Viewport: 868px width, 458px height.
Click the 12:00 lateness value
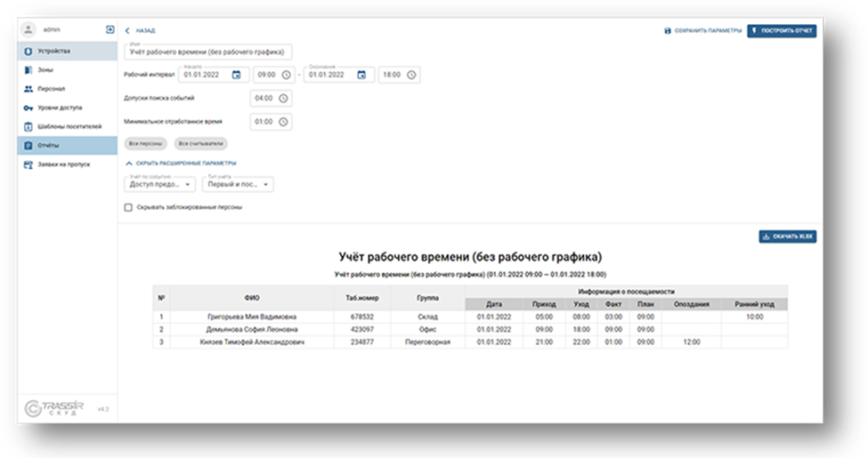point(692,342)
